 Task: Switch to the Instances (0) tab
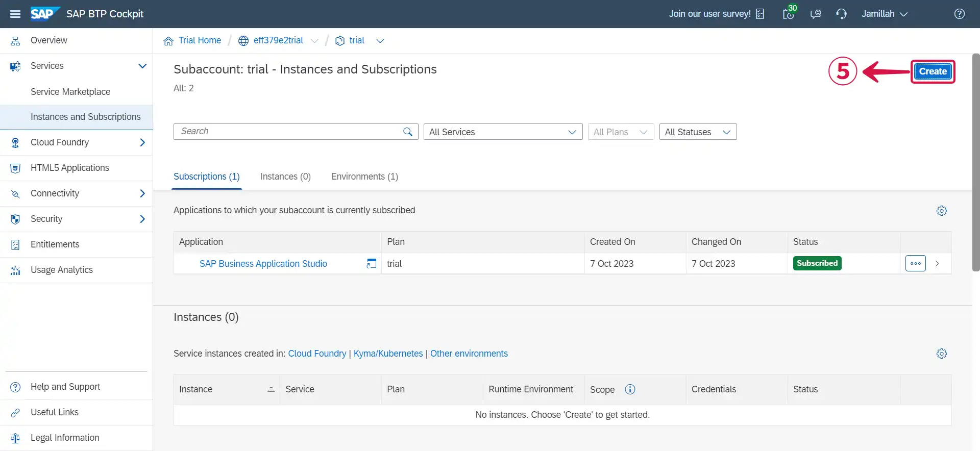pos(285,177)
